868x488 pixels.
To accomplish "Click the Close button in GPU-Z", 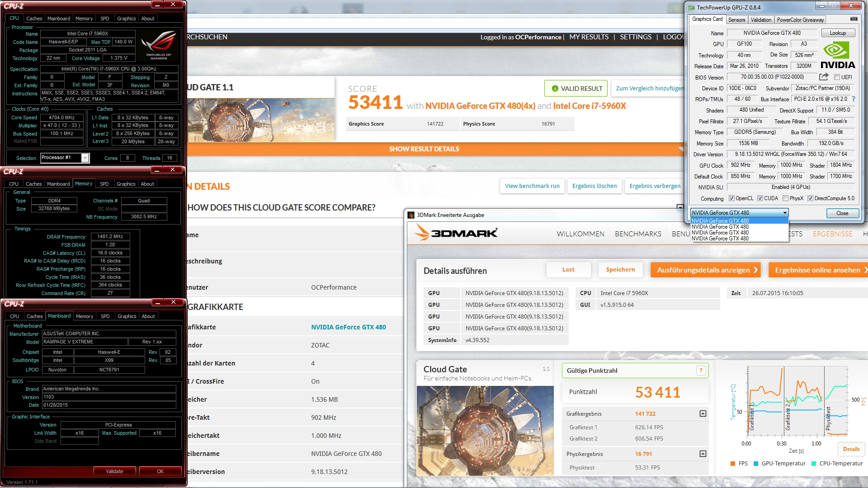I will pos(842,213).
